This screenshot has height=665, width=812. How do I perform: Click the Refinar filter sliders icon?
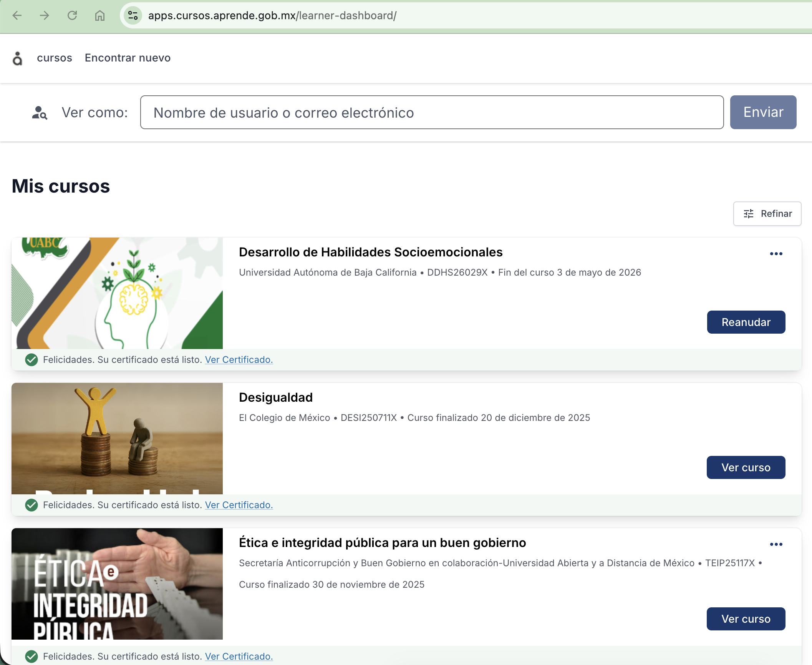coord(749,214)
